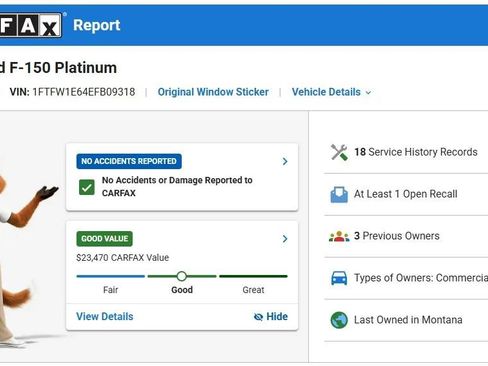This screenshot has width=488, height=366.
Task: Click the NO ACCIDENTS REPORTED badge
Action: [129, 161]
